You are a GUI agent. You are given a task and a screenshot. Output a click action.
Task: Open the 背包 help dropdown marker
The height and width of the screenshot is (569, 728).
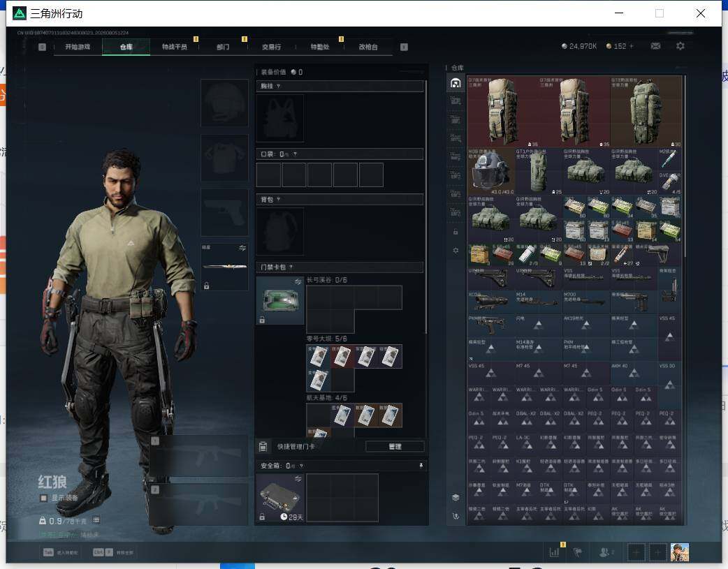coord(278,200)
